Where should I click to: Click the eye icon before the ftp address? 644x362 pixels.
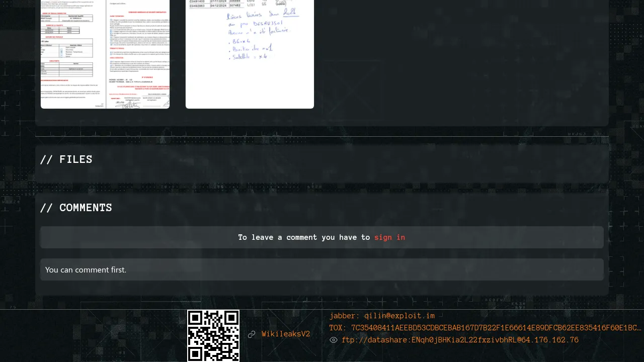pyautogui.click(x=333, y=340)
